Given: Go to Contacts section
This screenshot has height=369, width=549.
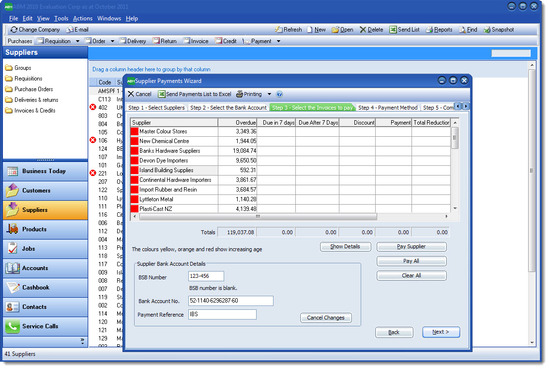Looking at the screenshot, I should pos(45,307).
